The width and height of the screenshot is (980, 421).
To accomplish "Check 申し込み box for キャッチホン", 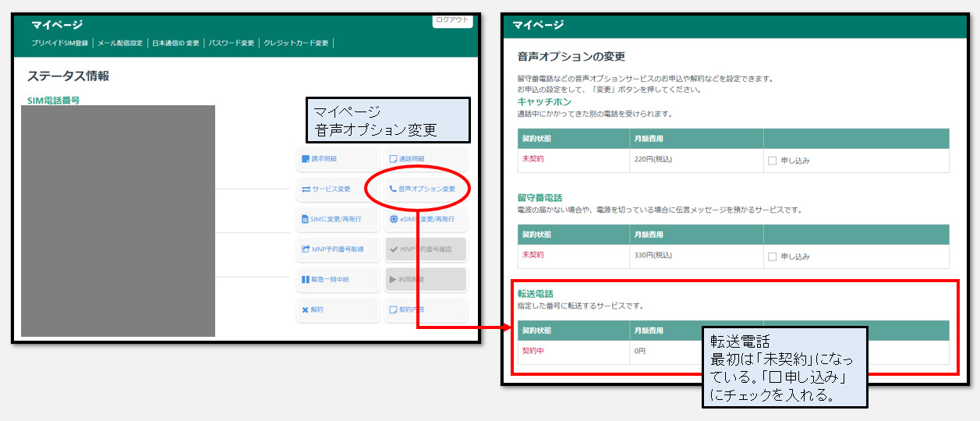I will [x=772, y=161].
